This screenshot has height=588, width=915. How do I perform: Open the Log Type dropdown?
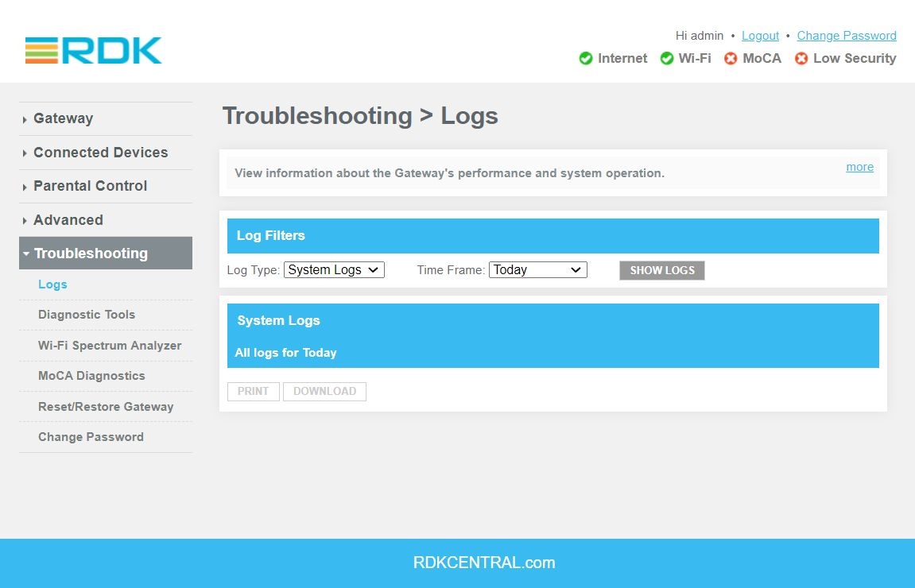pos(334,270)
